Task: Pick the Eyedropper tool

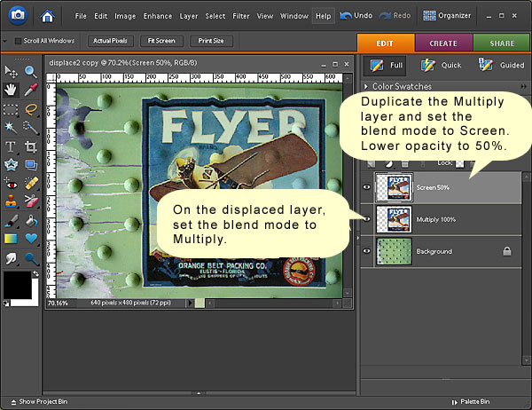Action: click(31, 90)
